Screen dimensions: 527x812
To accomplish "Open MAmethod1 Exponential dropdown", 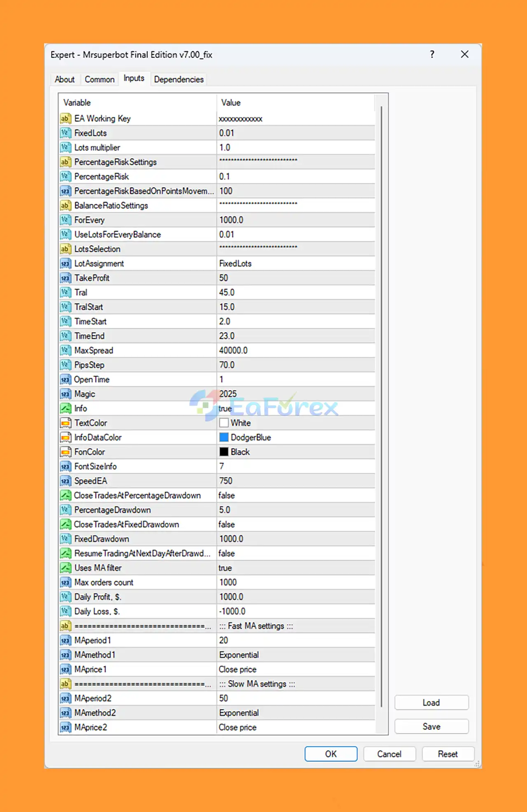I will pos(296,655).
